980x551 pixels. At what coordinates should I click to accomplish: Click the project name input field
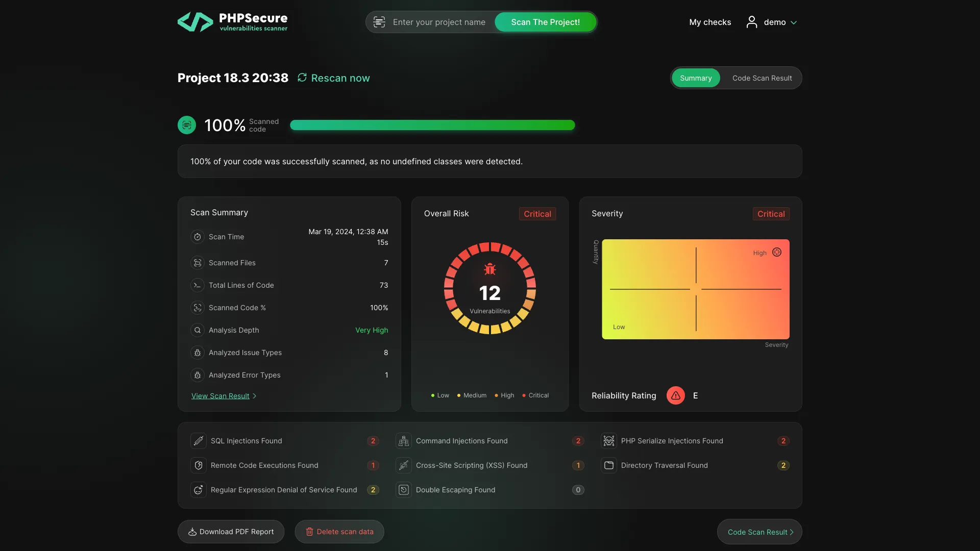438,21
